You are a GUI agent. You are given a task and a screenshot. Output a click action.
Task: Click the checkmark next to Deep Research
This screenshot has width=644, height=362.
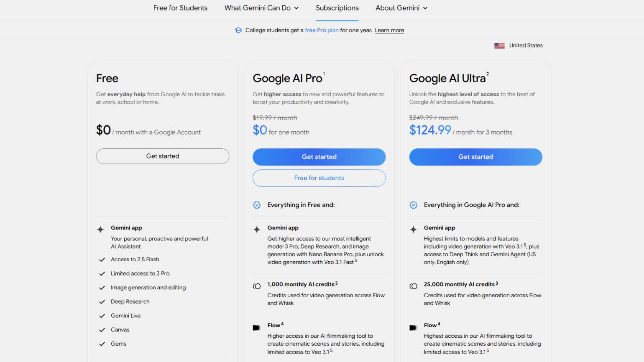click(x=102, y=302)
